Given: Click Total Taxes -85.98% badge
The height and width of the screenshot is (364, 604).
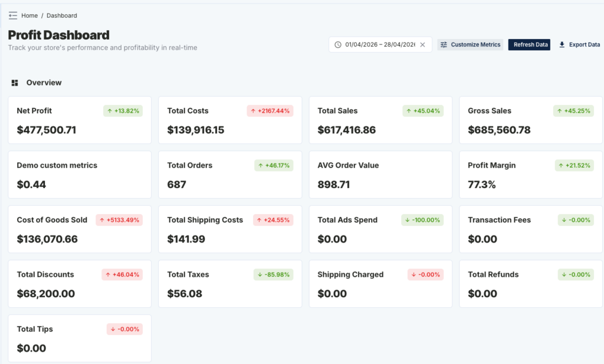Looking at the screenshot, I should [x=274, y=275].
